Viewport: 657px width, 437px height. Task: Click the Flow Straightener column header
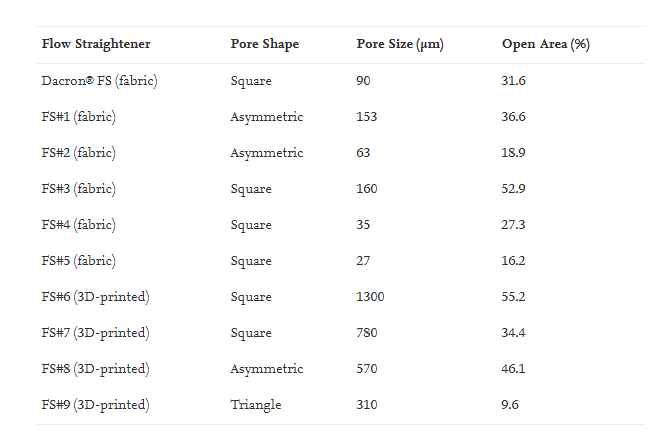click(x=96, y=45)
